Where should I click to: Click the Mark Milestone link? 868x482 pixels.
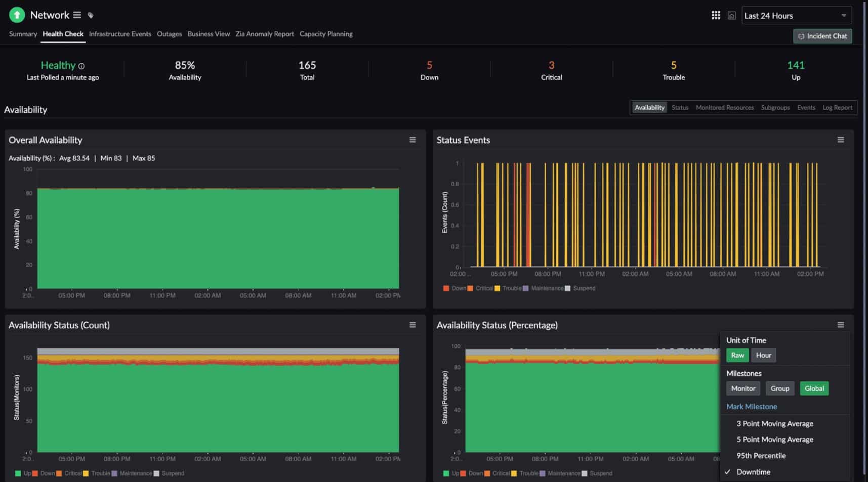tap(752, 406)
